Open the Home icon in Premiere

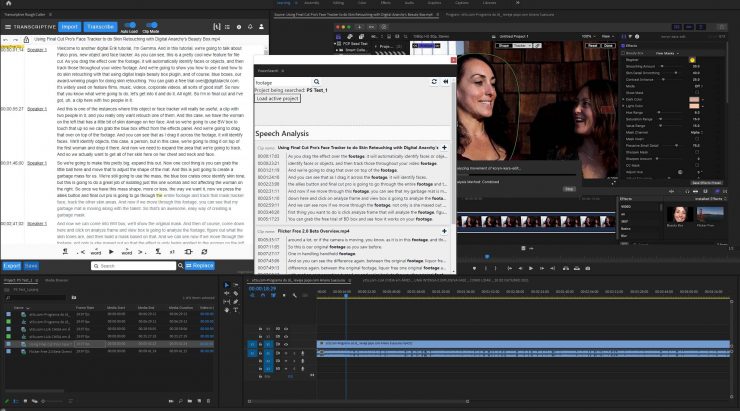pos(10,4)
